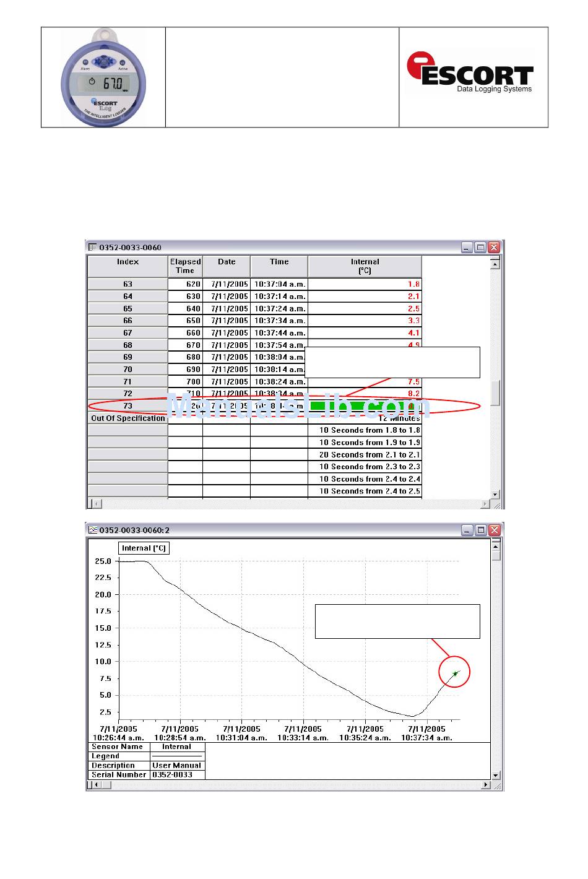Click graph window vertical scroll down arrow
The width and height of the screenshot is (588, 879).
tap(495, 776)
